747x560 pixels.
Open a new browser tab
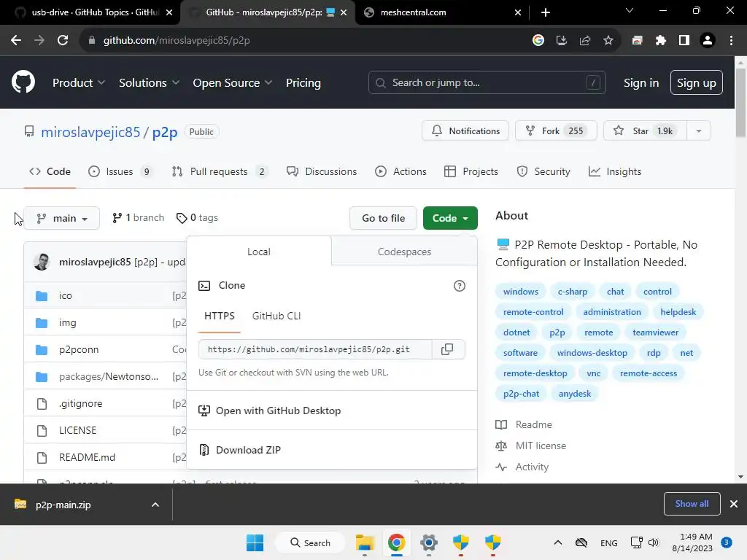(546, 12)
